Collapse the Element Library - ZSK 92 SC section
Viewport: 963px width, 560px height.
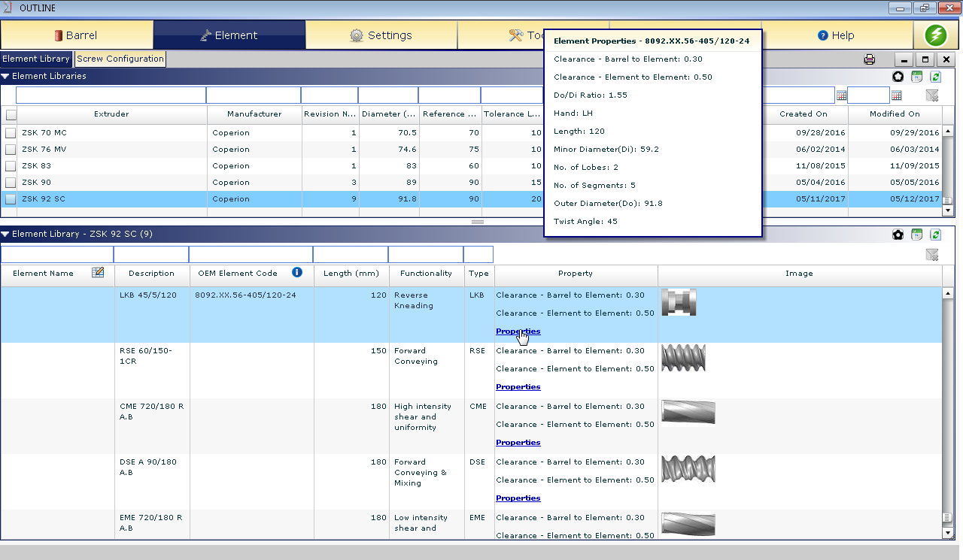coord(5,234)
